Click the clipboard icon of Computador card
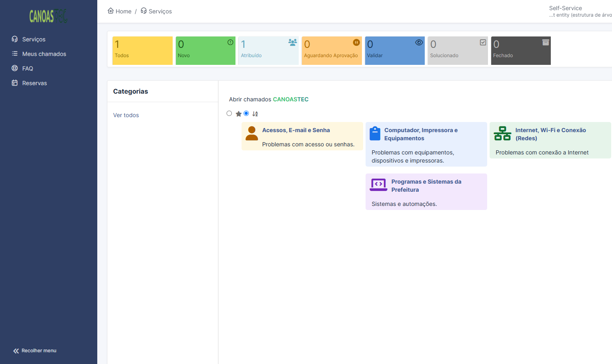The height and width of the screenshot is (364, 612). point(375,133)
